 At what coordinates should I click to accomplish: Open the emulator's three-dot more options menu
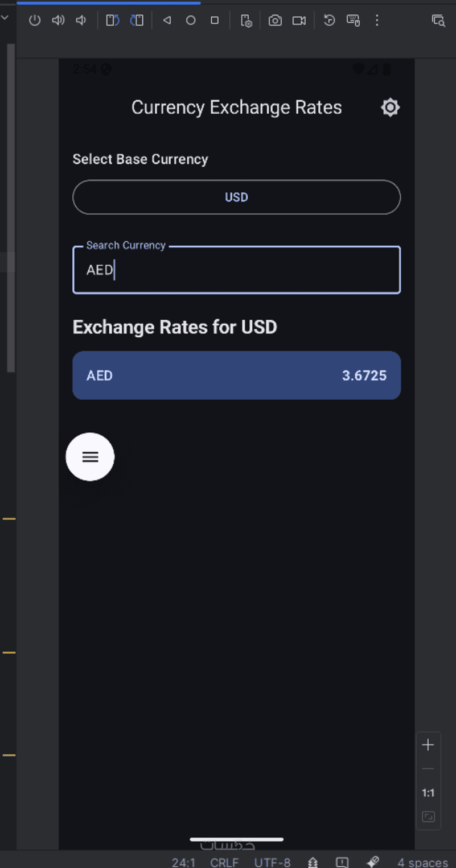[377, 20]
